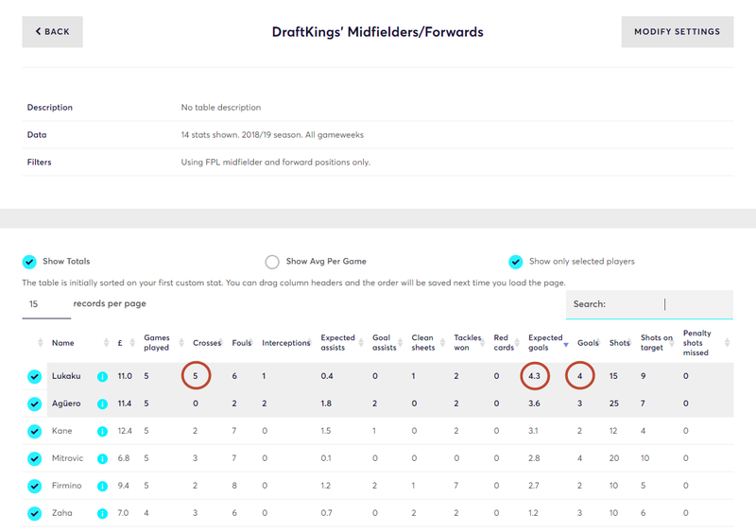
Task: Sort table by Goal assists column
Action: pyautogui.click(x=384, y=343)
